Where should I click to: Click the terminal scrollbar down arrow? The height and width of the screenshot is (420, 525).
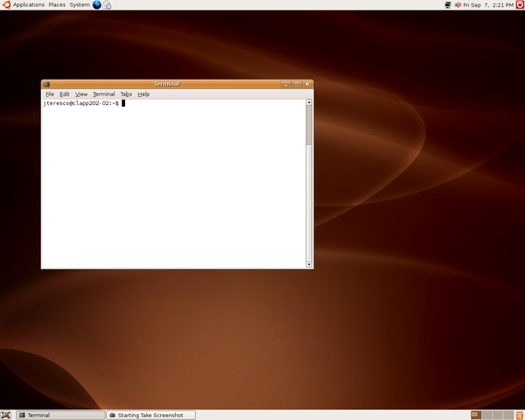(309, 264)
